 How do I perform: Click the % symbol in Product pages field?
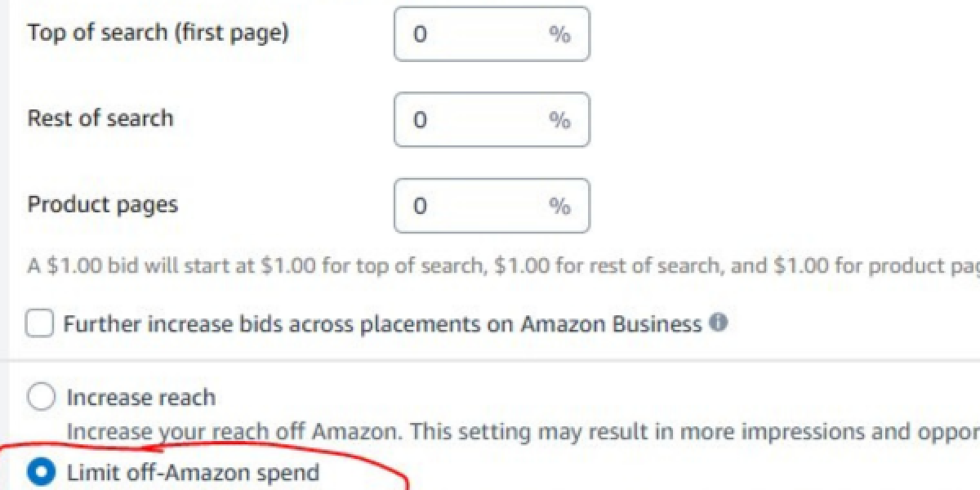(562, 205)
